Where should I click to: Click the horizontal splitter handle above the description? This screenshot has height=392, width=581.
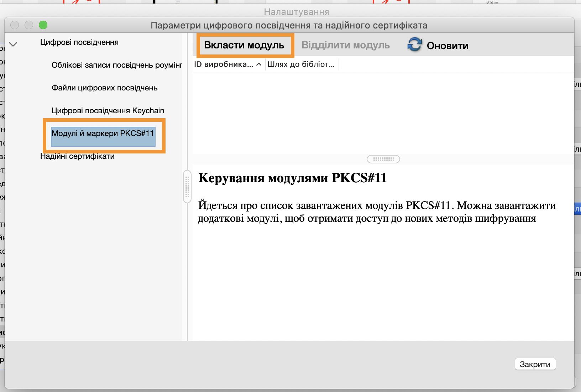point(383,159)
